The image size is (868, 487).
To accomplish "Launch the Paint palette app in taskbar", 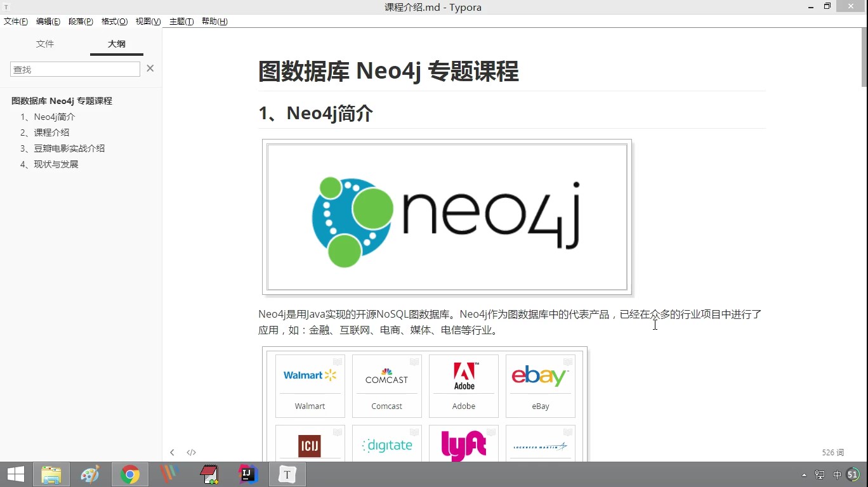I will point(90,474).
